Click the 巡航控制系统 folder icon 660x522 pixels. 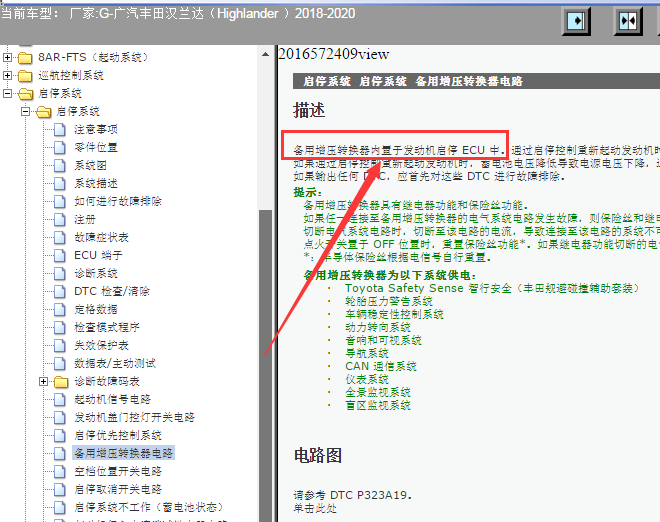point(25,75)
